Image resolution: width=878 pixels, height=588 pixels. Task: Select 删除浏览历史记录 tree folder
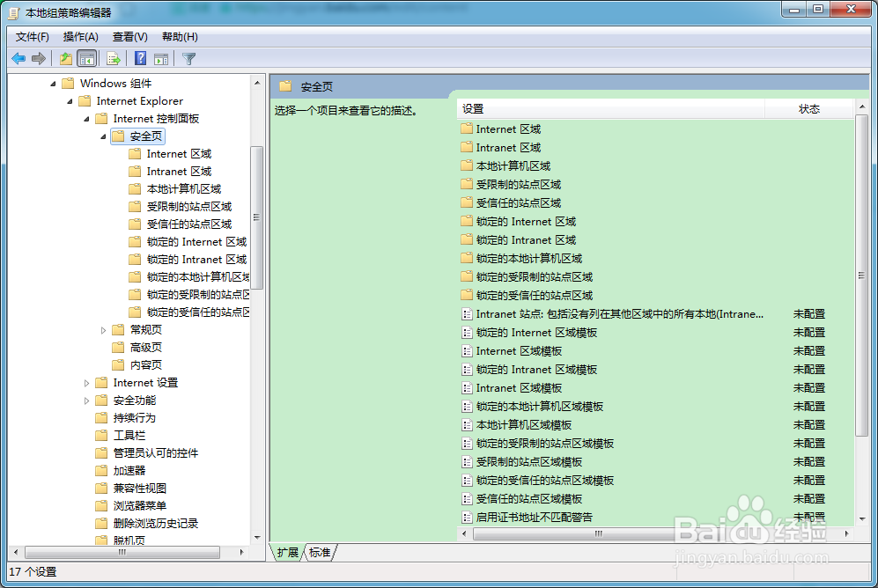(156, 524)
